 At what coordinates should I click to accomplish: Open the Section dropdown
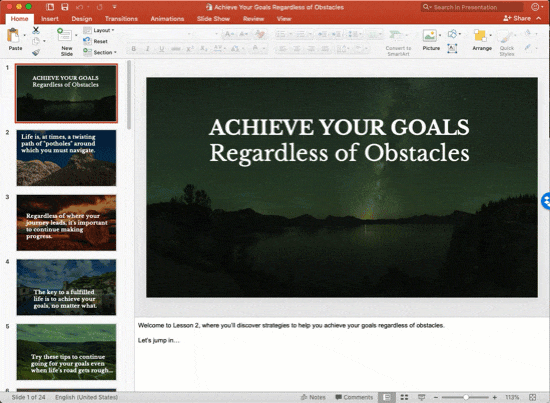point(100,52)
